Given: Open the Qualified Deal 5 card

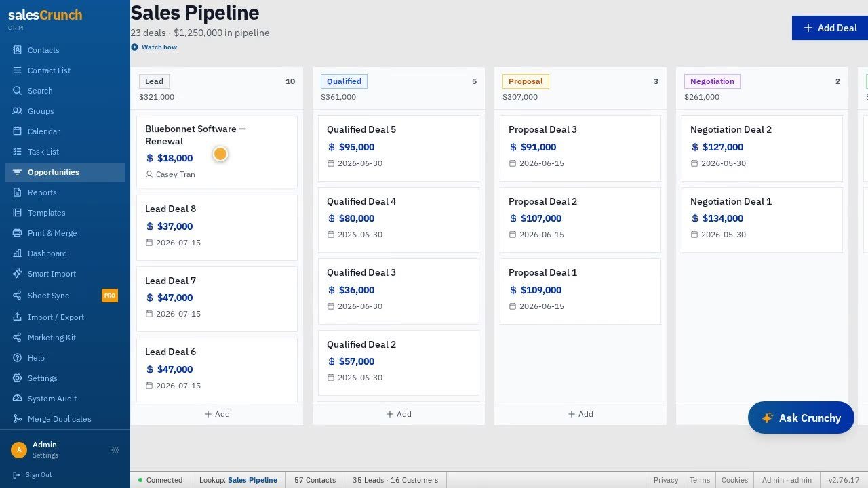Looking at the screenshot, I should pos(399,148).
